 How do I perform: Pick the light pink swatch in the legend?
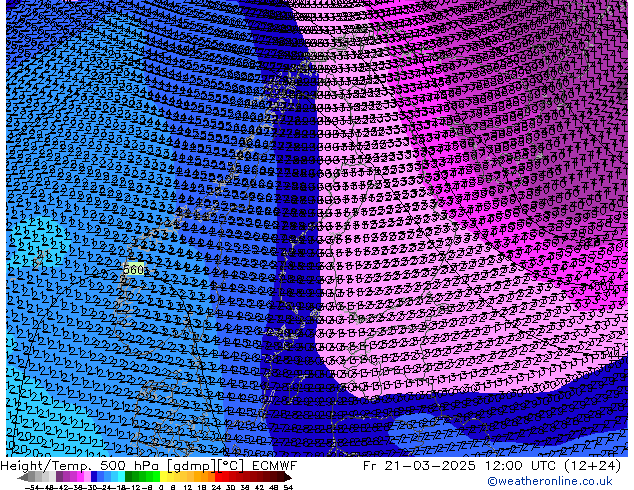click(x=87, y=476)
